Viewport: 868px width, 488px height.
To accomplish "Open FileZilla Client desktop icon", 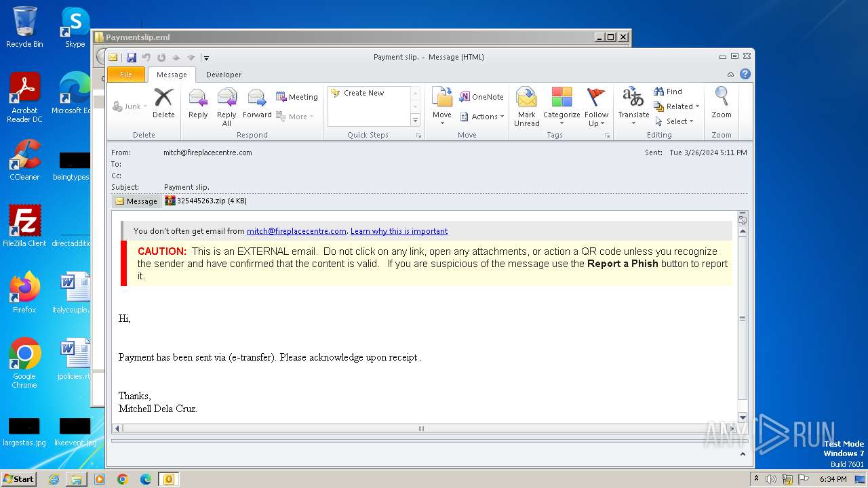I will (24, 226).
